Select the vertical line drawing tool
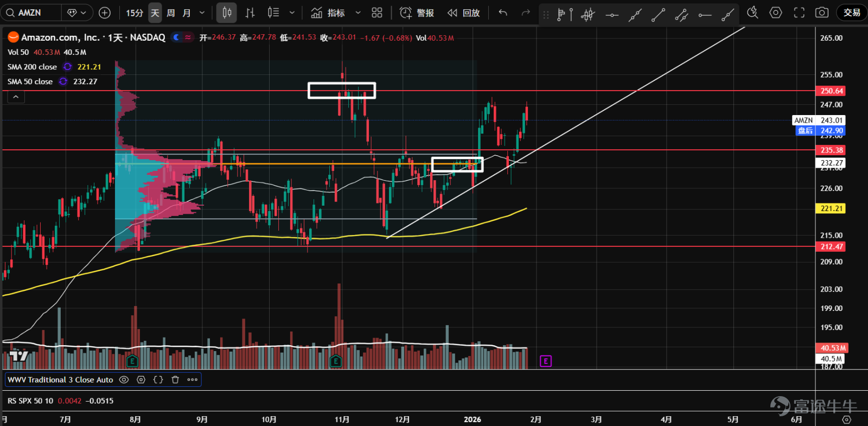 571,15
